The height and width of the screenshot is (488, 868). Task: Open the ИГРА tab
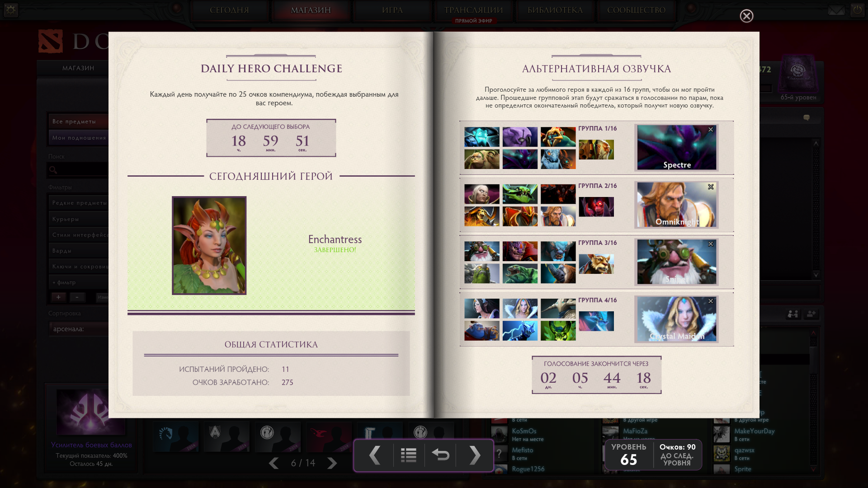point(392,10)
